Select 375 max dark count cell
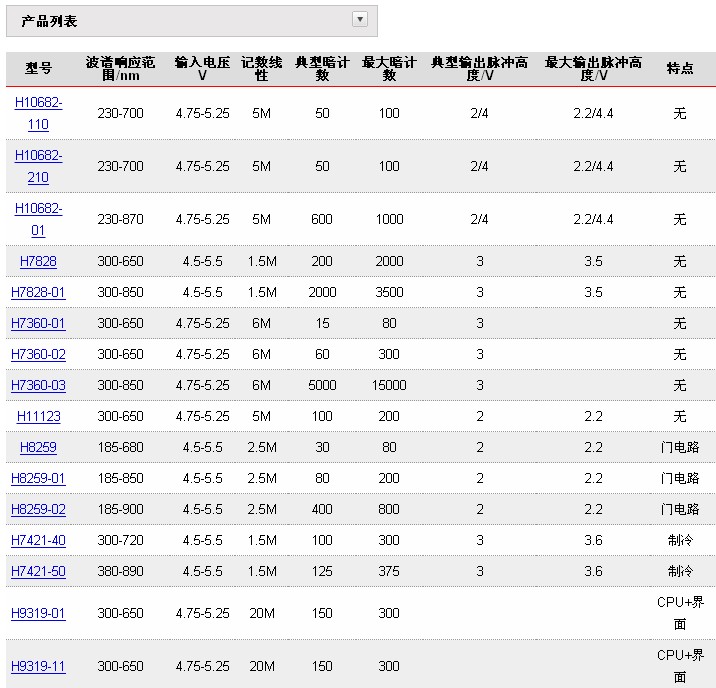 [x=389, y=572]
